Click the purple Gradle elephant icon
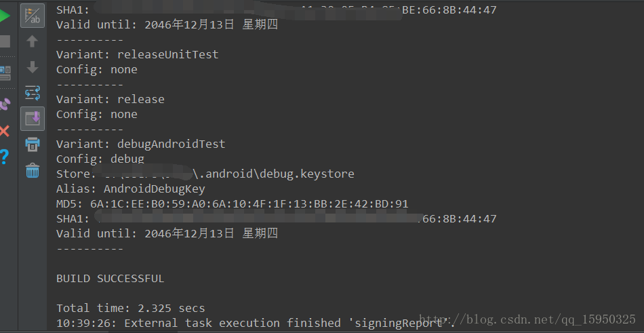Image resolution: width=644 pixels, height=333 pixels. point(5,104)
